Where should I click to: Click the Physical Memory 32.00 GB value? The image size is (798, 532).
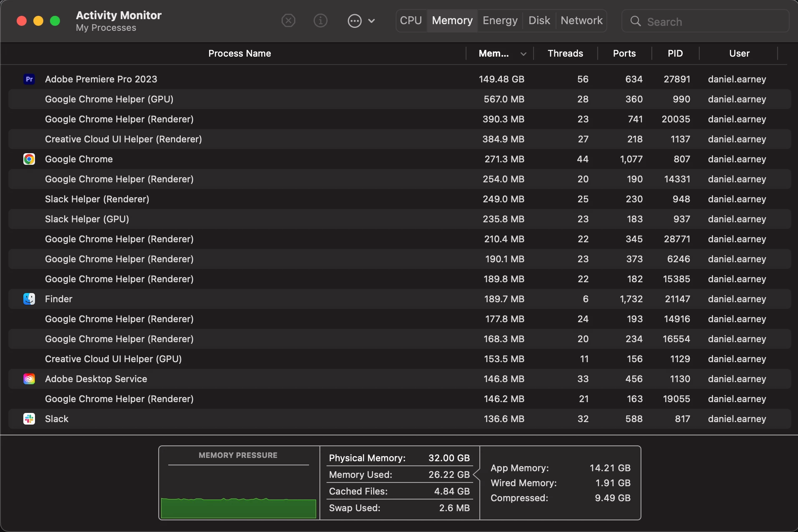pyautogui.click(x=449, y=458)
